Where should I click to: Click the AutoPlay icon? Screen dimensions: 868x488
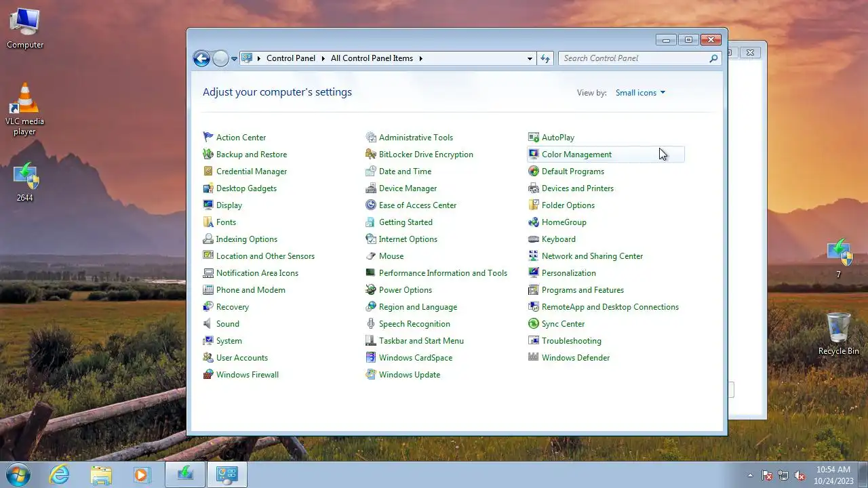(534, 137)
